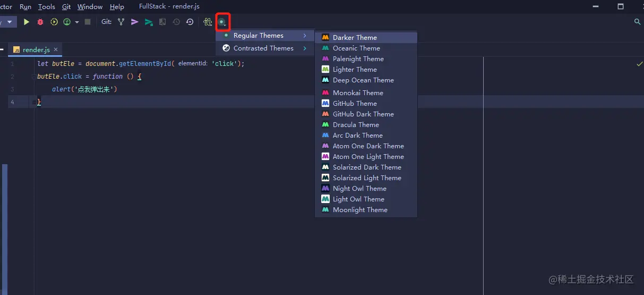Click the Git push icon
The image size is (644, 295).
tap(149, 22)
